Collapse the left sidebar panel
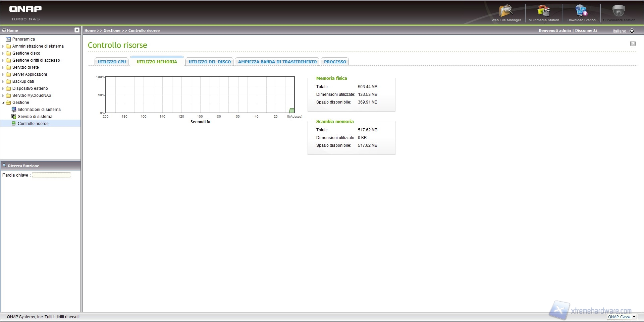This screenshot has width=644, height=322. (x=77, y=30)
